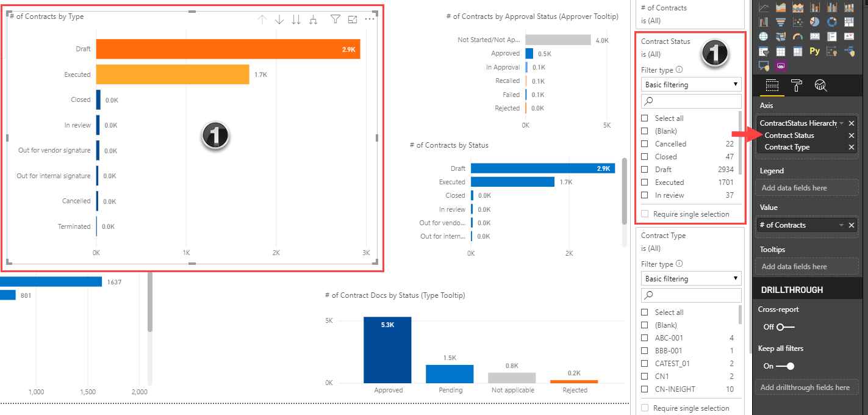Open Focus mode for Contracts by Type

(x=353, y=20)
